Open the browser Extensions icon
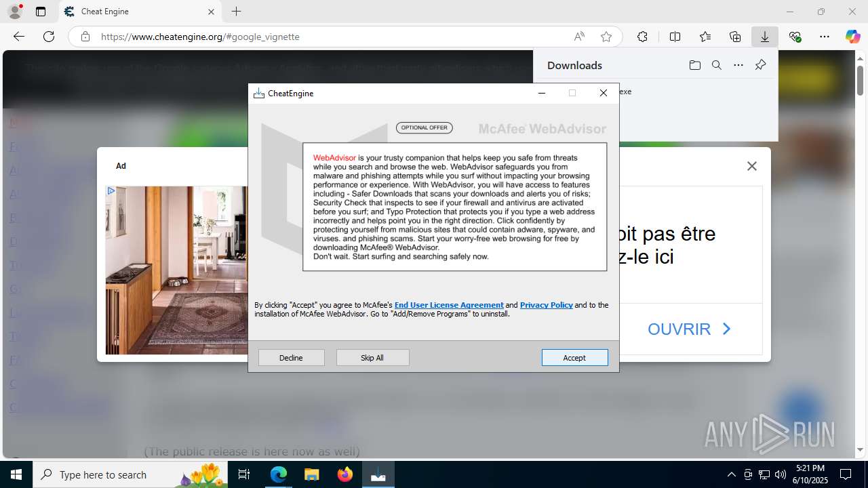868x488 pixels. point(642,37)
